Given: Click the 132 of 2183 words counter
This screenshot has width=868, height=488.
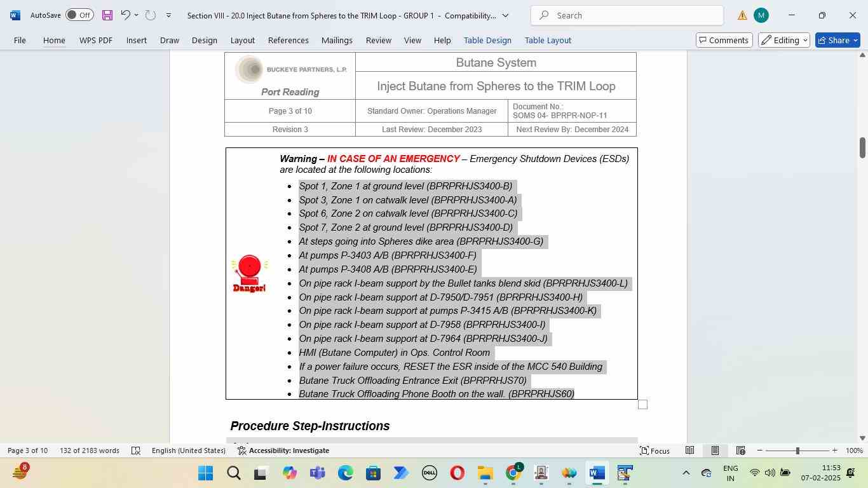Looking at the screenshot, I should (x=90, y=451).
